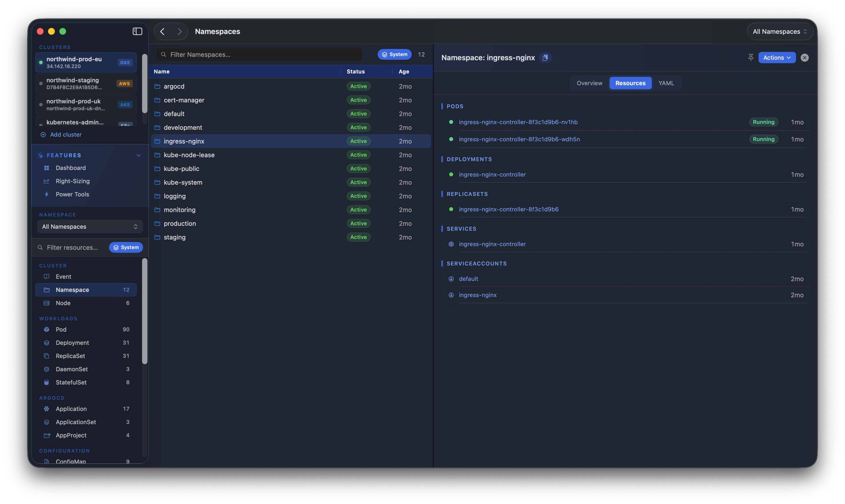
Task: Click the Right-Sizing chart icon
Action: (47, 181)
